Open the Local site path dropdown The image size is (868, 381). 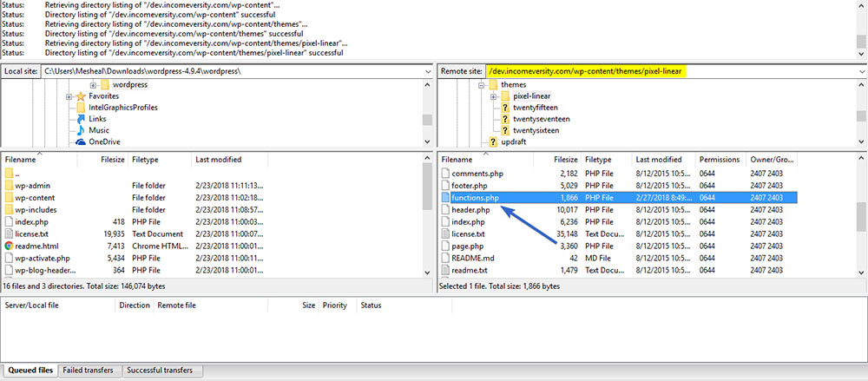(x=427, y=70)
